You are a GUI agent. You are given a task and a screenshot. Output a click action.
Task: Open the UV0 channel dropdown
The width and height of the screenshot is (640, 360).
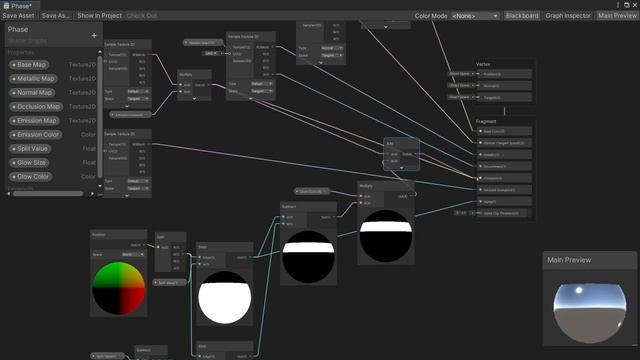[212, 53]
